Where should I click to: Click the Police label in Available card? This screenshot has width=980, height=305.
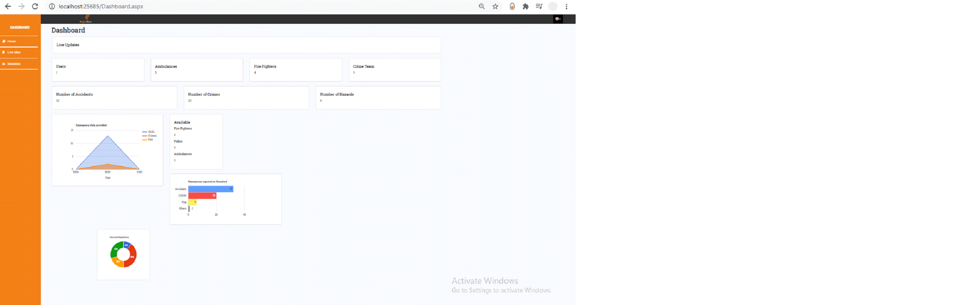pos(178,141)
